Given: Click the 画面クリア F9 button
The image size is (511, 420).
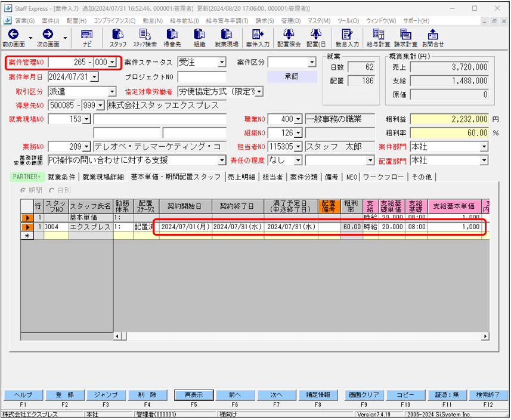Looking at the screenshot, I should 364,395.
